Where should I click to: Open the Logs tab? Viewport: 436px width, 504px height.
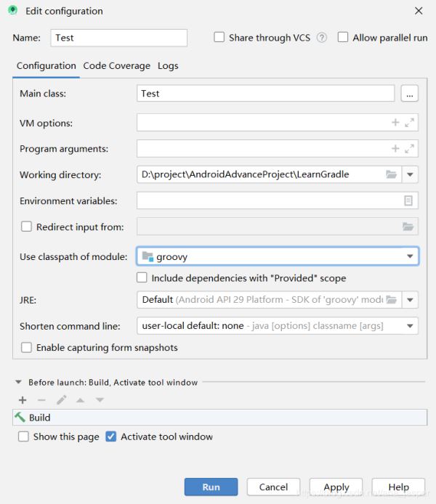tap(168, 66)
